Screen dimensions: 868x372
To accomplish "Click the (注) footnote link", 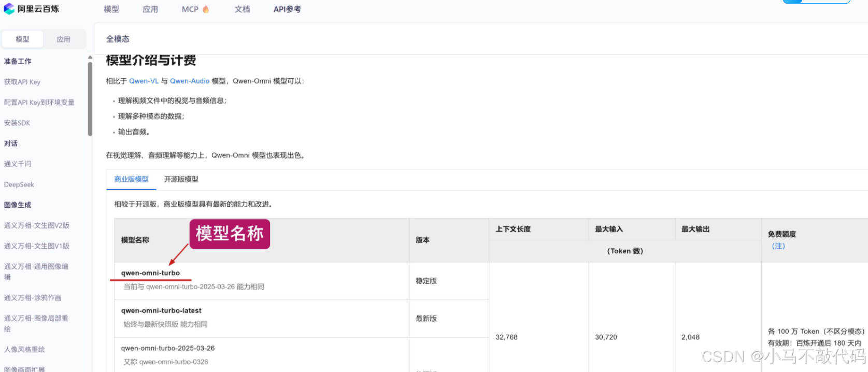I will click(x=778, y=246).
